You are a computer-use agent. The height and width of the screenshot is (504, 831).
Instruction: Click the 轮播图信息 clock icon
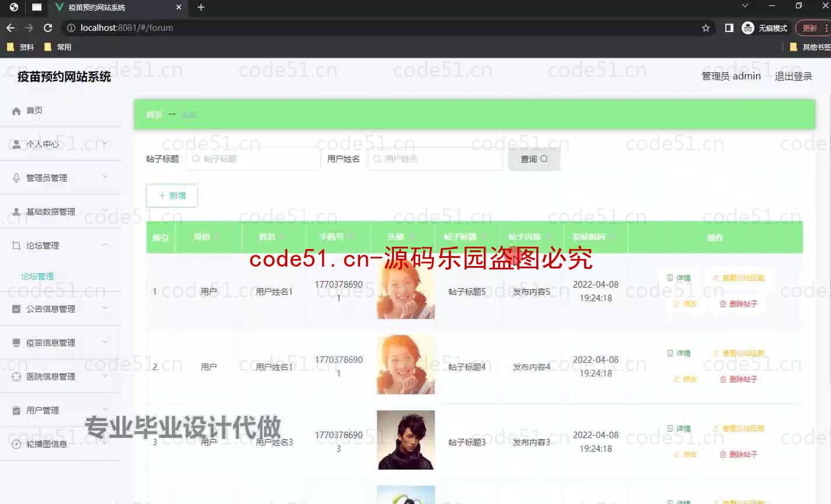click(x=16, y=444)
